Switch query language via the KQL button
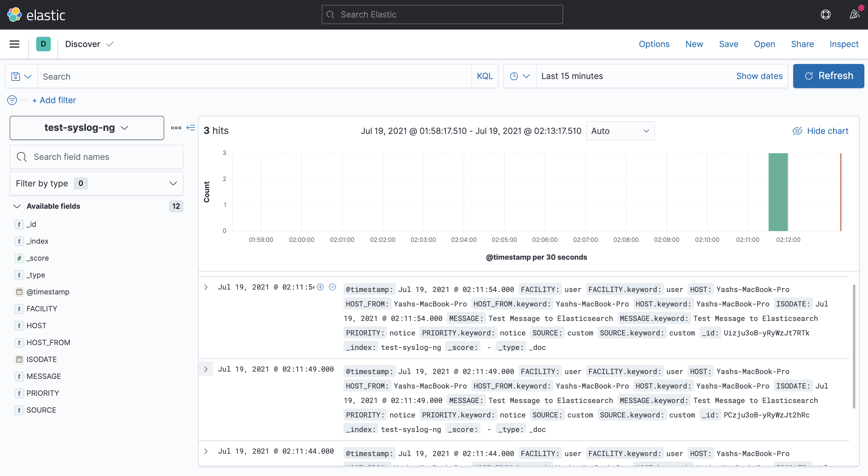Image resolution: width=868 pixels, height=476 pixels. tap(484, 76)
